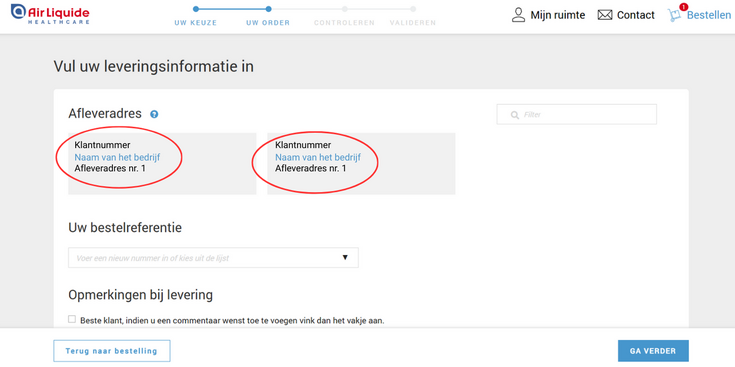This screenshot has width=735, height=367.
Task: Select the VALIDEREN step
Action: 412,22
